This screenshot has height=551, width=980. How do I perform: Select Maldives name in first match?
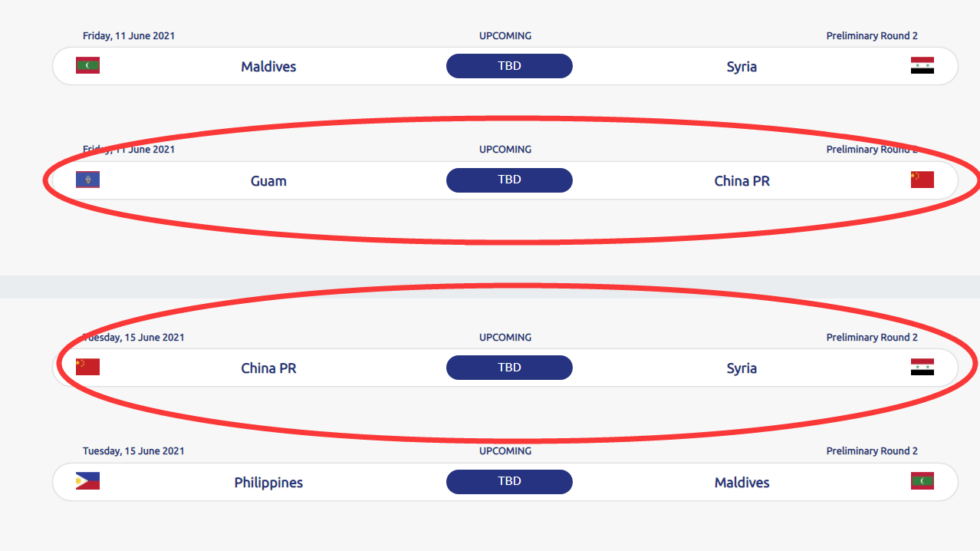[268, 67]
